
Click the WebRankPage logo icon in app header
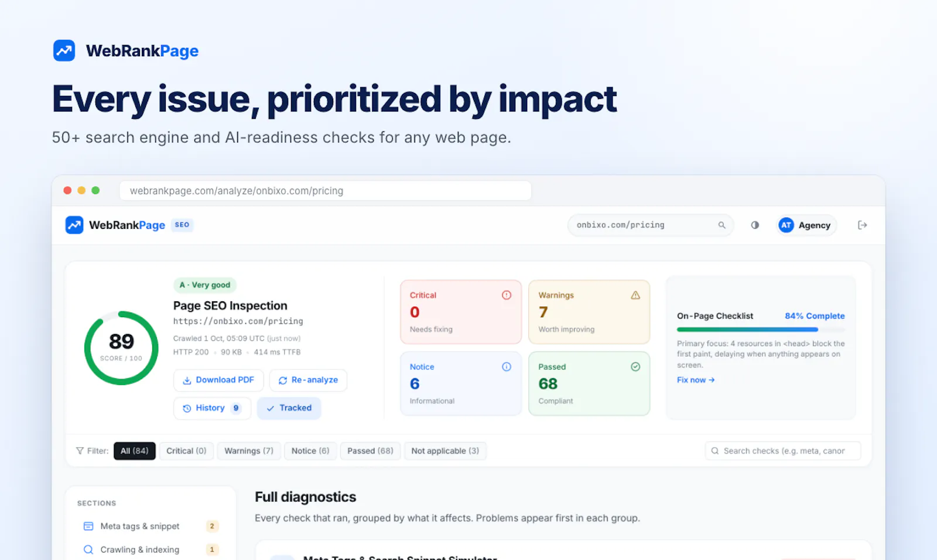[74, 225]
